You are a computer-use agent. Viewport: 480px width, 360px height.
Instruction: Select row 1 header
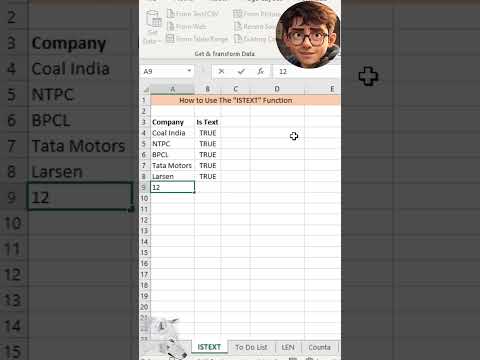145,100
